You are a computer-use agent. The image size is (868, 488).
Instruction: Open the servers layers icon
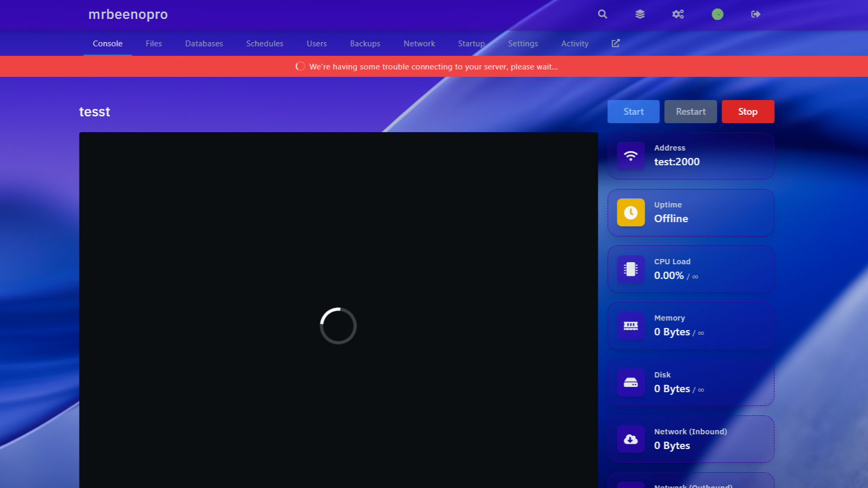640,14
